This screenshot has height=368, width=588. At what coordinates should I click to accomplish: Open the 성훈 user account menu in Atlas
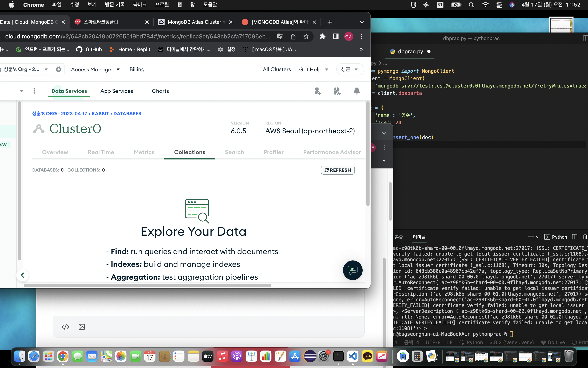[350, 69]
